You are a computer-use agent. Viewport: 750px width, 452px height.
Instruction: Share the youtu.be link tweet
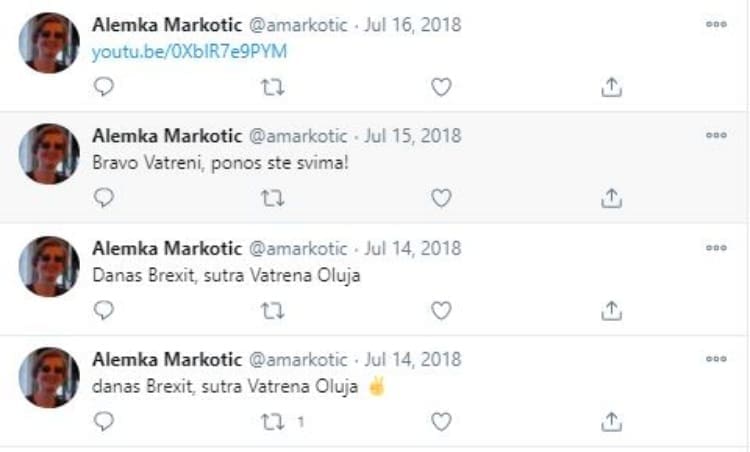coord(611,87)
